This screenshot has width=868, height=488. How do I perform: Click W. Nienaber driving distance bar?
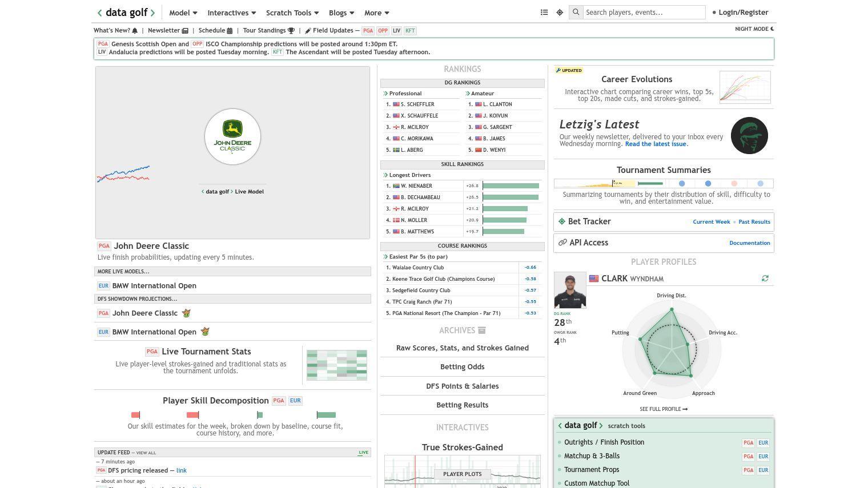pyautogui.click(x=511, y=186)
